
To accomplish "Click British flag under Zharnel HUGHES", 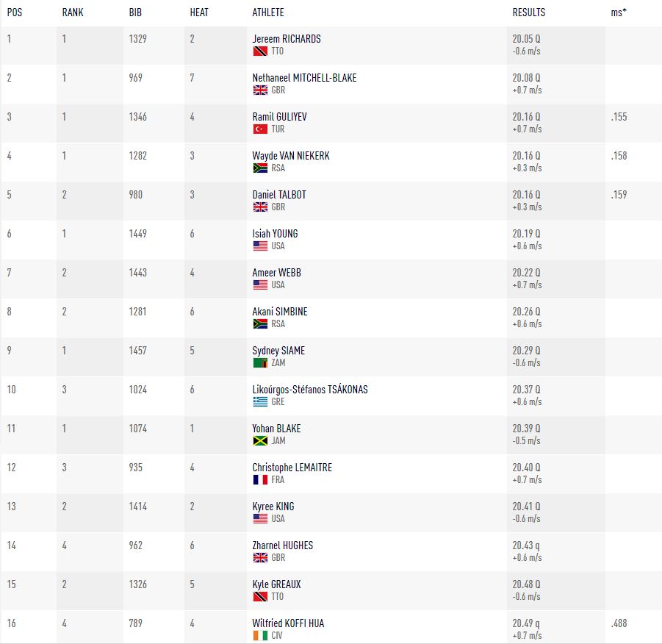I will (x=260, y=557).
